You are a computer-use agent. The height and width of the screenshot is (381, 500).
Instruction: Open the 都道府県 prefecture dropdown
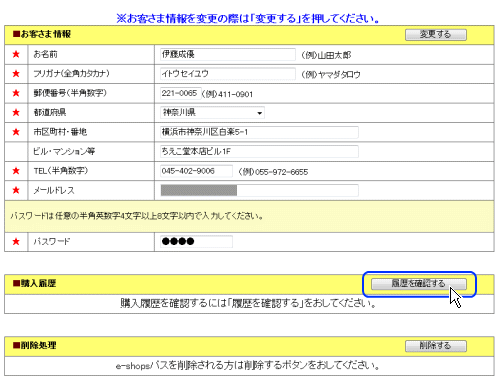click(x=212, y=113)
